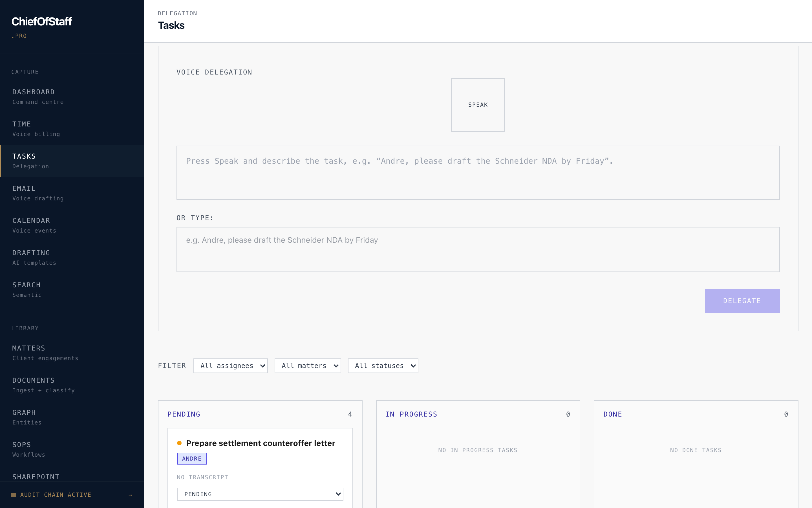This screenshot has width=812, height=508.
Task: Click the ChiefOfStaff logo
Action: (x=42, y=21)
